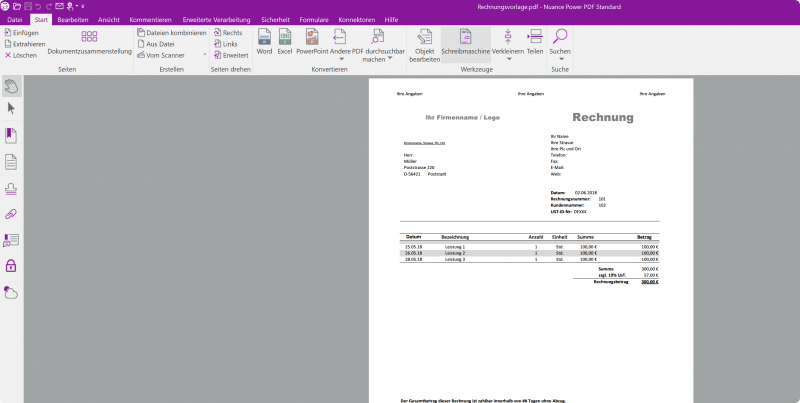Open Erweitert rotation options
Screen dimensions: 800x403
tap(231, 55)
